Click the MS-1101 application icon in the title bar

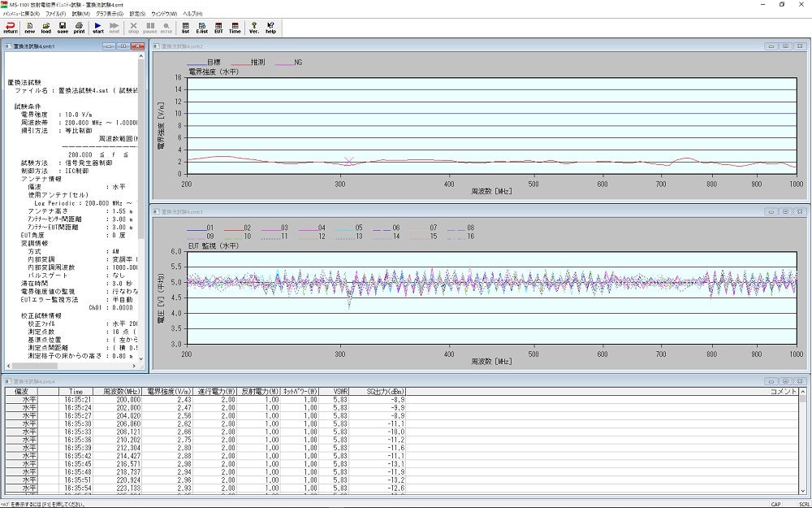click(x=4, y=4)
